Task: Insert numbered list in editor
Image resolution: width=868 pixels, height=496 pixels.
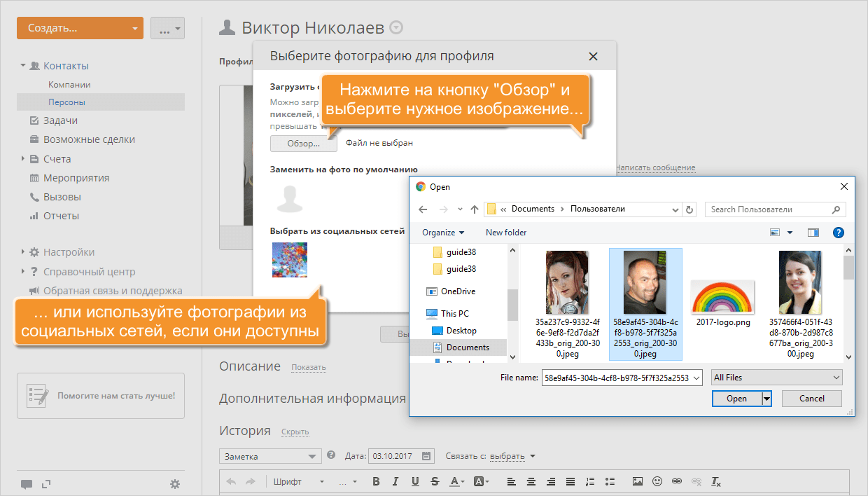Action: click(x=590, y=482)
